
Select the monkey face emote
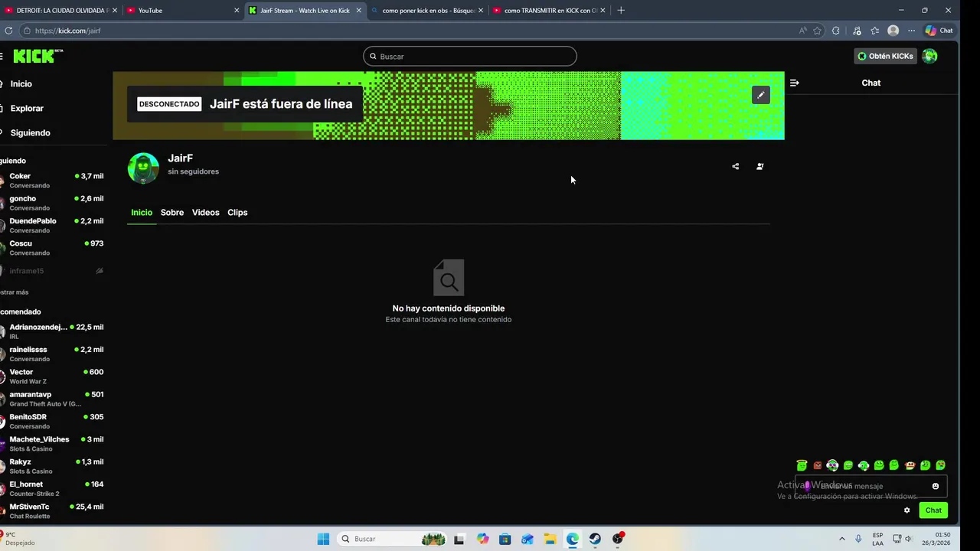tap(910, 465)
